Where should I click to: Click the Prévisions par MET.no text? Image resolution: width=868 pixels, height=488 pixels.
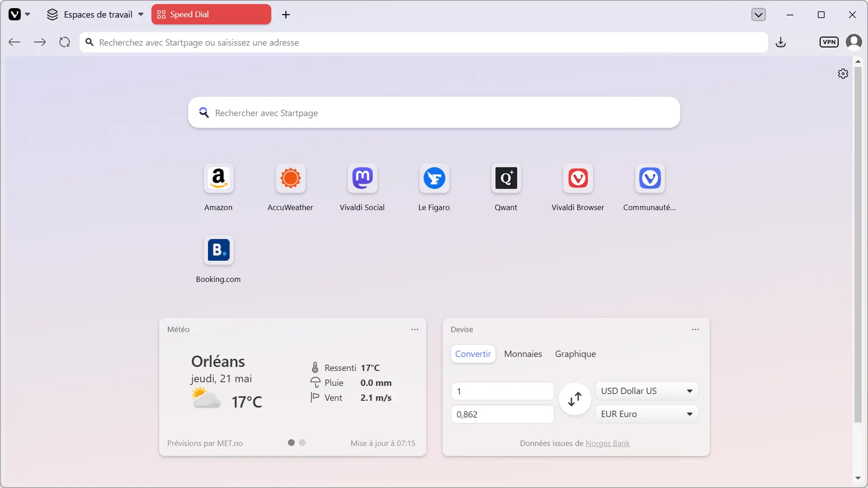click(205, 443)
